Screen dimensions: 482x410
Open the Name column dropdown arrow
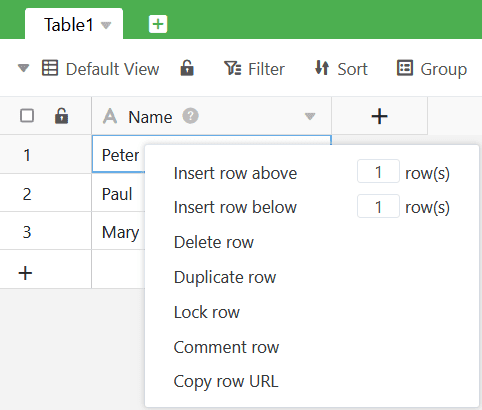(310, 116)
